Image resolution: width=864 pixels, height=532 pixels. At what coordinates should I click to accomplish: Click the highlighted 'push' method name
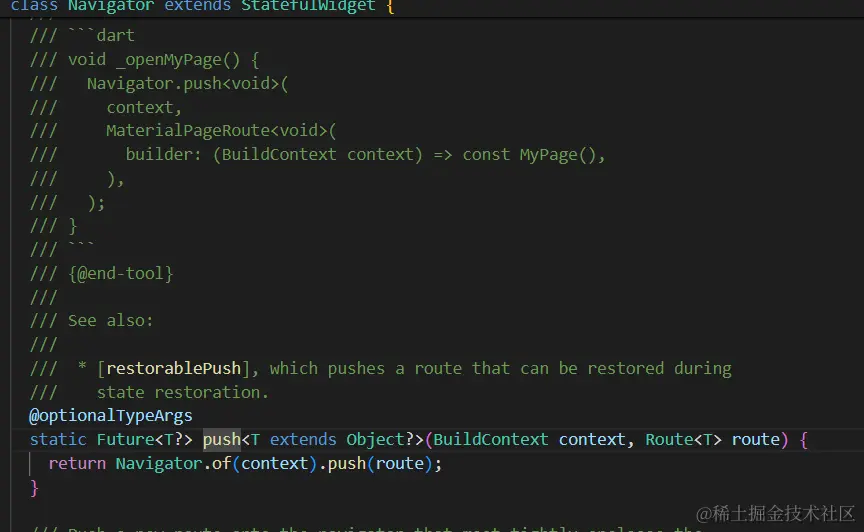tap(222, 439)
